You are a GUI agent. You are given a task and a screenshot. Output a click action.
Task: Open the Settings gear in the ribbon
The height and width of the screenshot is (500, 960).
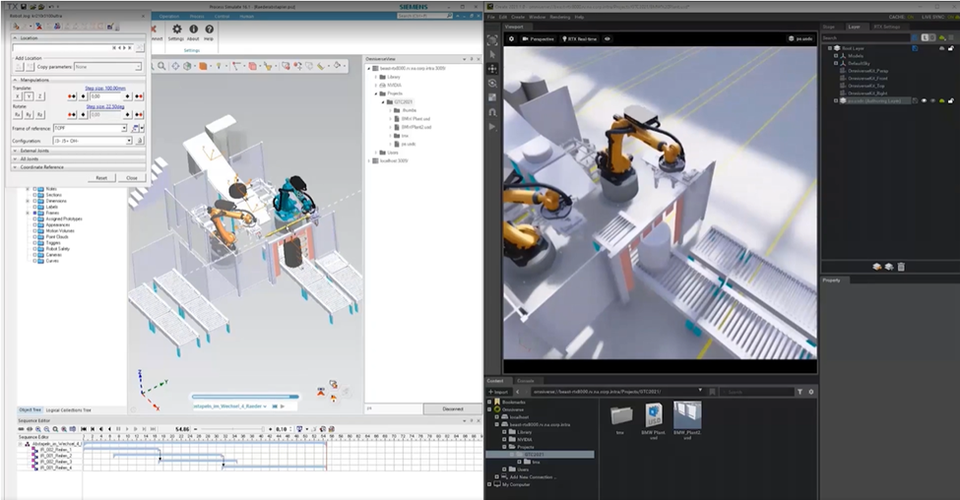pyautogui.click(x=176, y=29)
